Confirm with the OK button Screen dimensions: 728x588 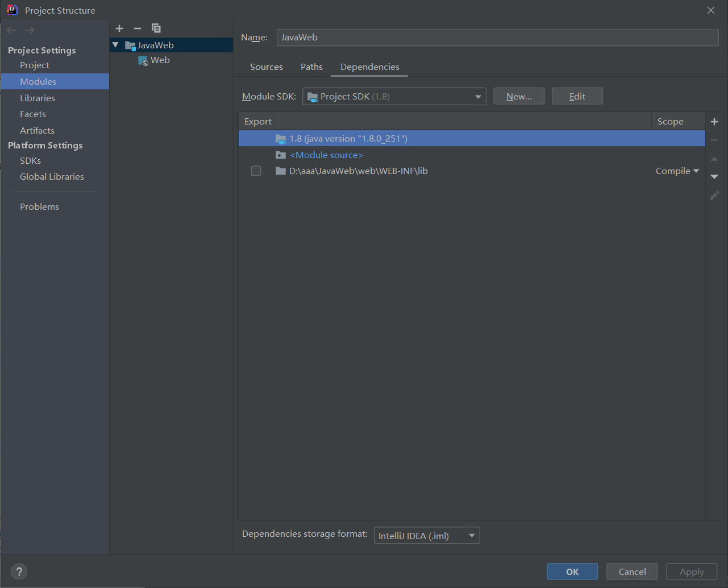click(572, 572)
